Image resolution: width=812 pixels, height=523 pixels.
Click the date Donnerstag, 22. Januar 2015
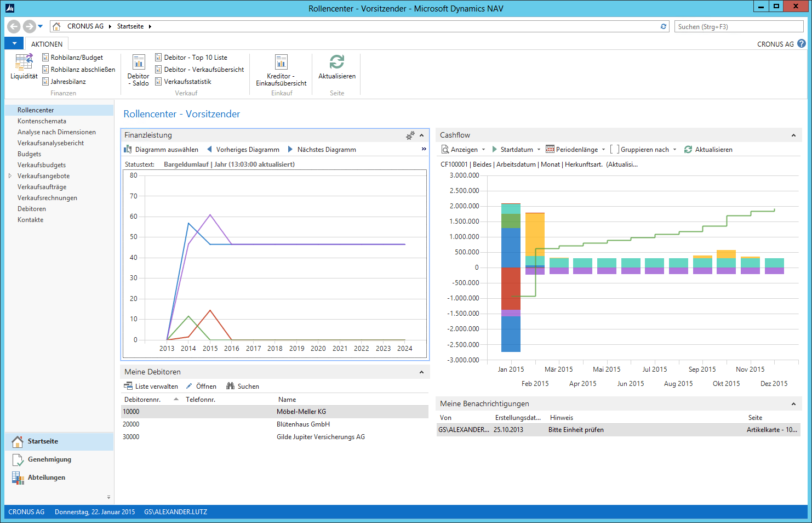point(95,512)
